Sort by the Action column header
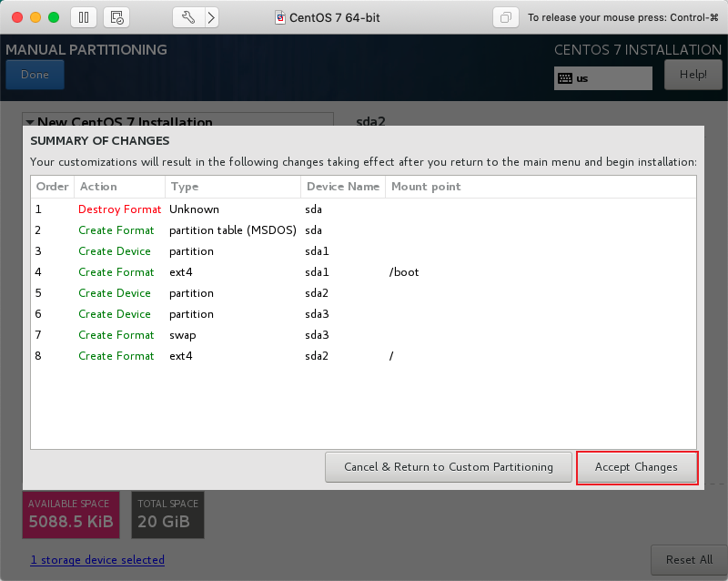The width and height of the screenshot is (728, 581). point(119,187)
